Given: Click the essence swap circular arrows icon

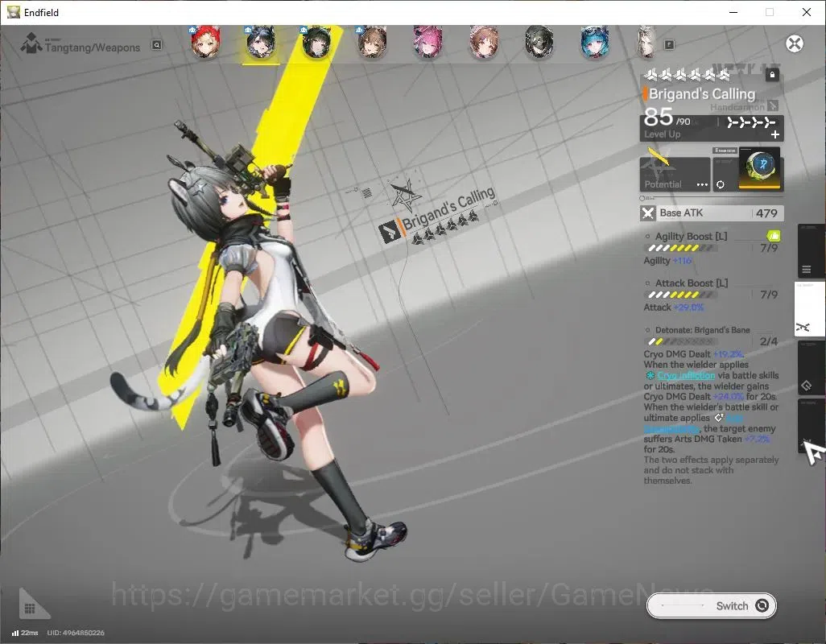Looking at the screenshot, I should point(720,185).
